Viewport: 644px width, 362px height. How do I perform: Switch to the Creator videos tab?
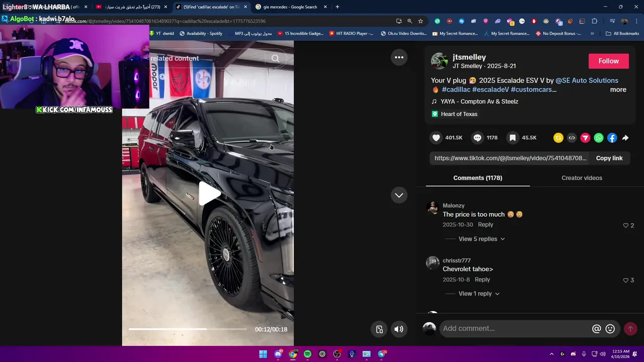582,178
